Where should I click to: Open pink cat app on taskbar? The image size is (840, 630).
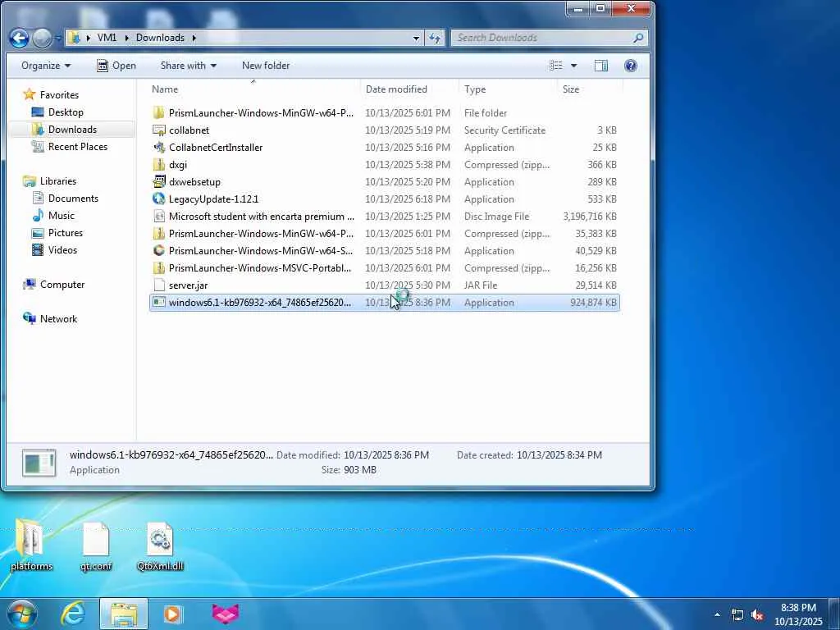click(226, 614)
